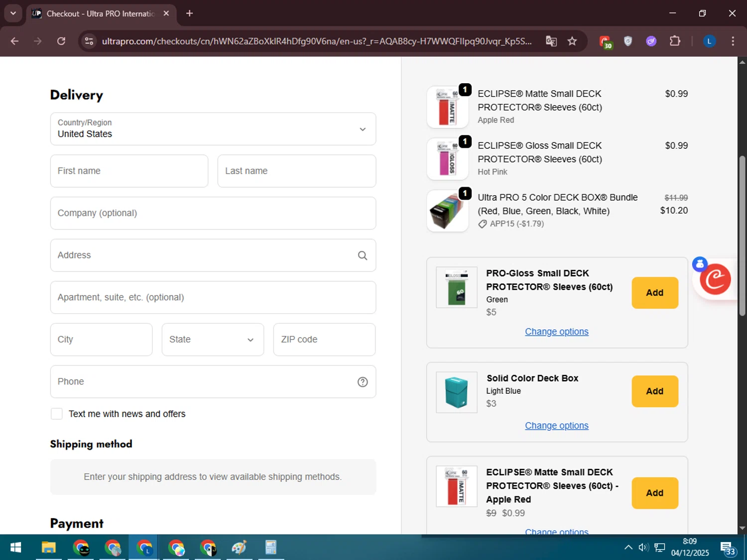Add Solid Color Deck Box to order
The image size is (747, 560).
click(655, 391)
